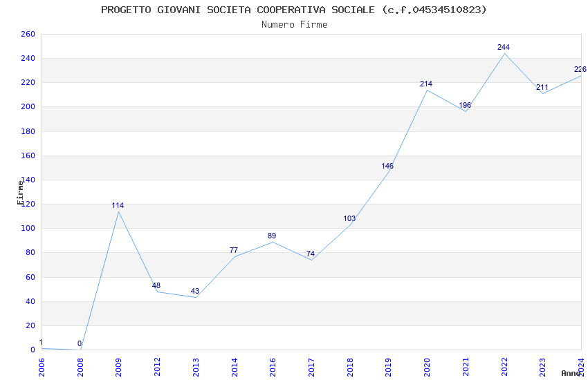The width and height of the screenshot is (588, 380).
Task: Select the data label 48
Action: (156, 285)
